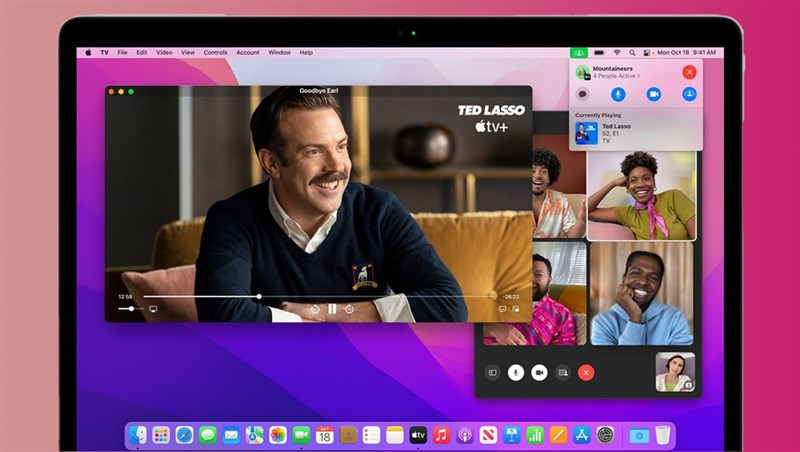This screenshot has width=800, height=452.
Task: Open the Apple menu
Action: pos(88,53)
